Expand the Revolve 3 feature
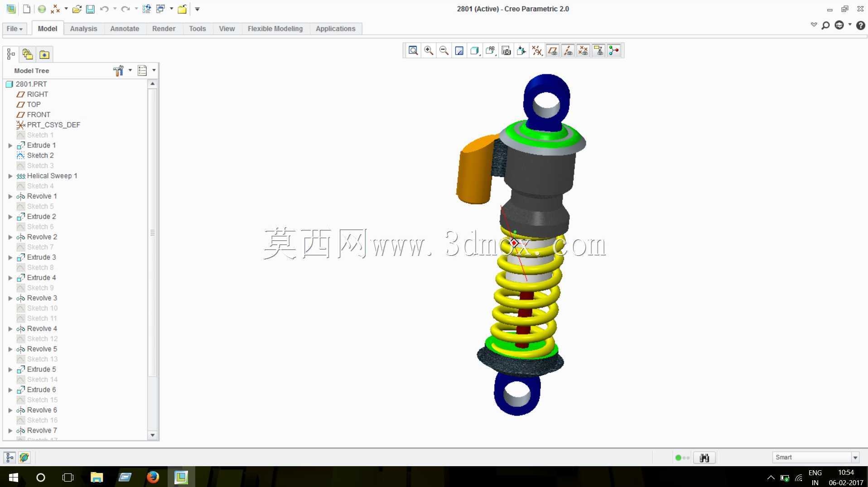This screenshot has height=487, width=868. pyautogui.click(x=10, y=298)
